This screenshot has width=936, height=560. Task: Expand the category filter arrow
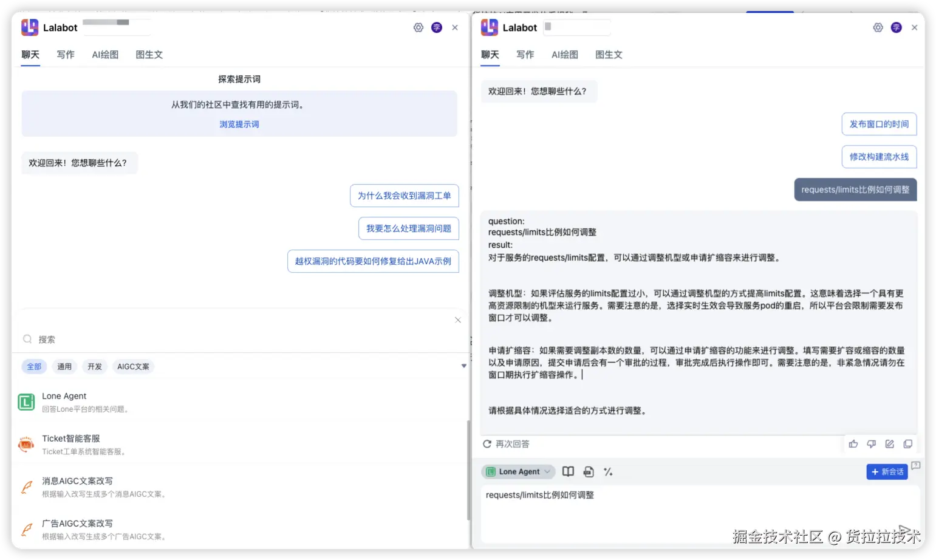463,366
